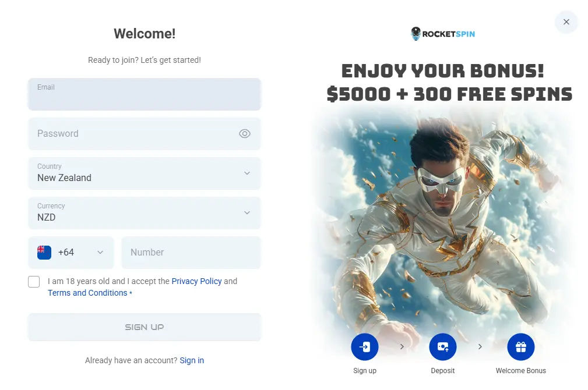
Task: Click the Welcome Bonus gift icon
Action: click(520, 347)
